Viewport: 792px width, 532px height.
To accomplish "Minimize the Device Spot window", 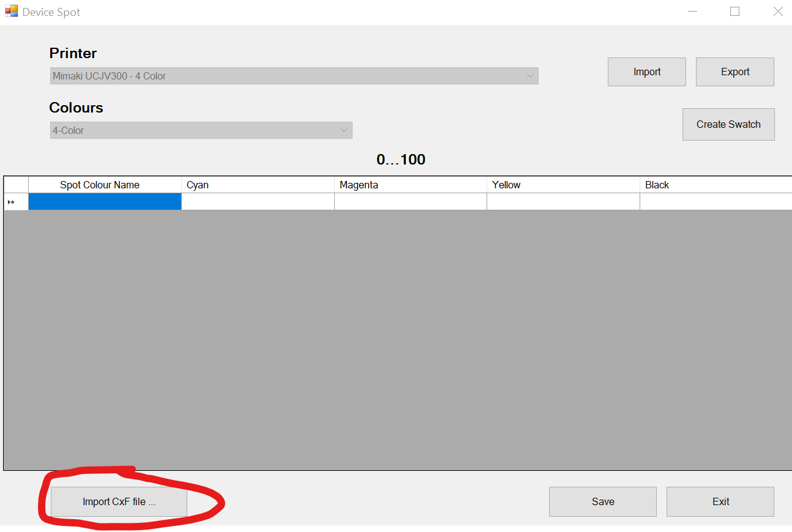I will click(x=692, y=12).
